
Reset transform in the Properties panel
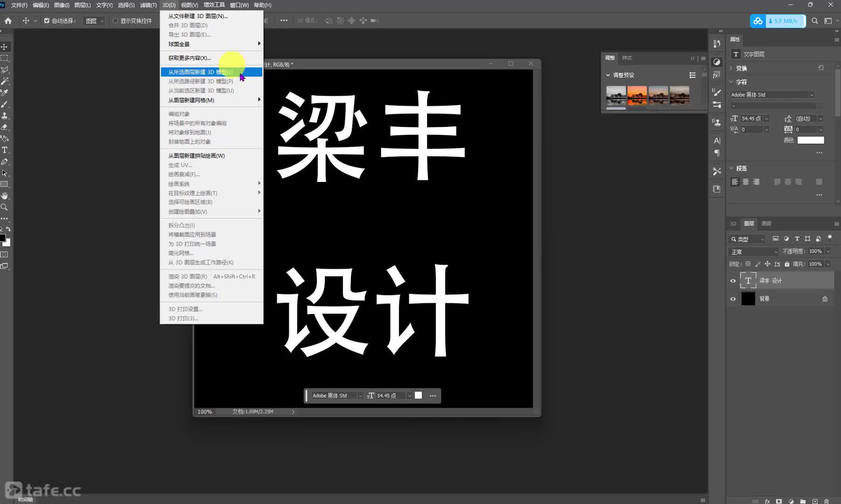pos(821,68)
